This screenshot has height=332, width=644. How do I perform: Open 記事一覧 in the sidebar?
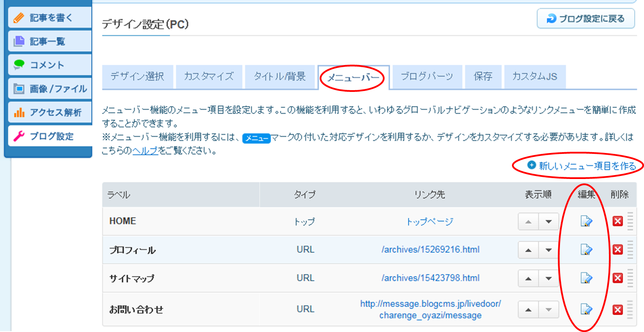point(50,42)
